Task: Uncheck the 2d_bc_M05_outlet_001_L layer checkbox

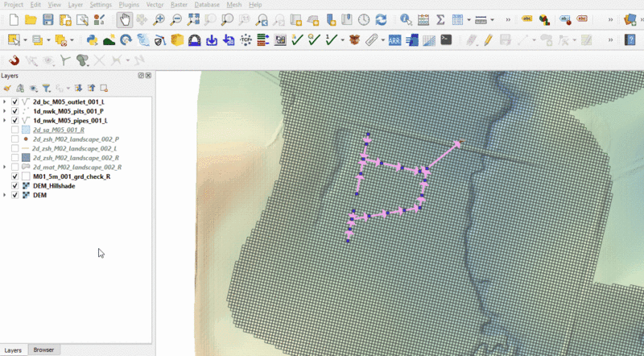Action: point(15,102)
